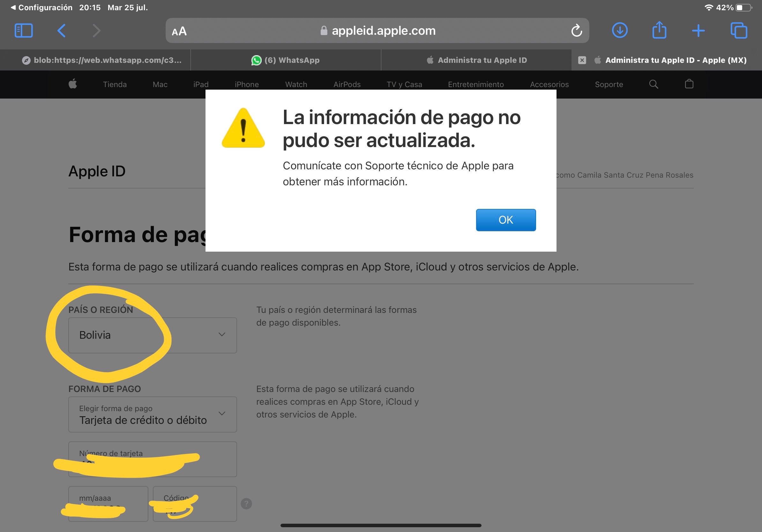Click the Apple logo in site navigation

[73, 84]
